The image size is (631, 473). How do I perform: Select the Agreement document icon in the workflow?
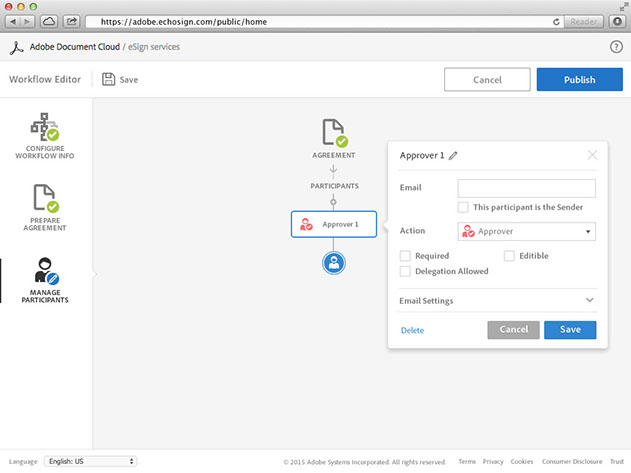pos(334,133)
